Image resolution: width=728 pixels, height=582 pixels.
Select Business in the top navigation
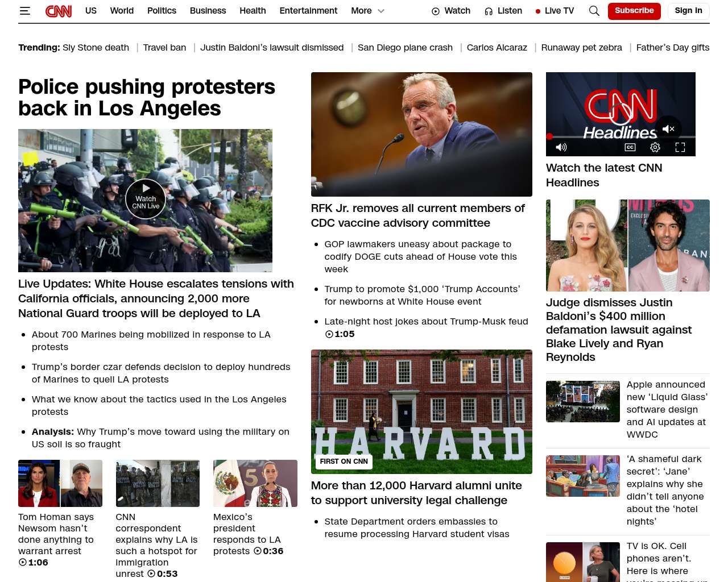pyautogui.click(x=208, y=11)
